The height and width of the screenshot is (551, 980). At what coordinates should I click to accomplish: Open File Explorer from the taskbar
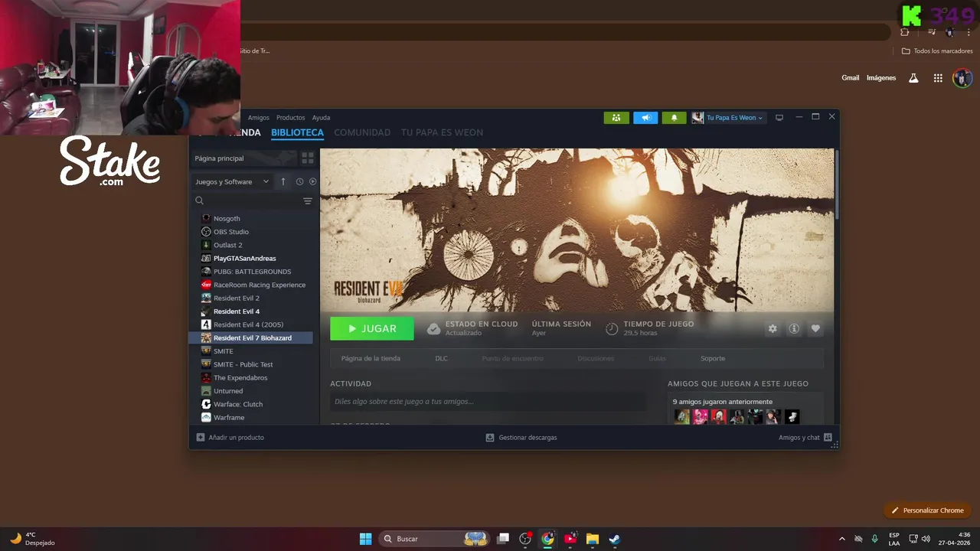coord(592,539)
